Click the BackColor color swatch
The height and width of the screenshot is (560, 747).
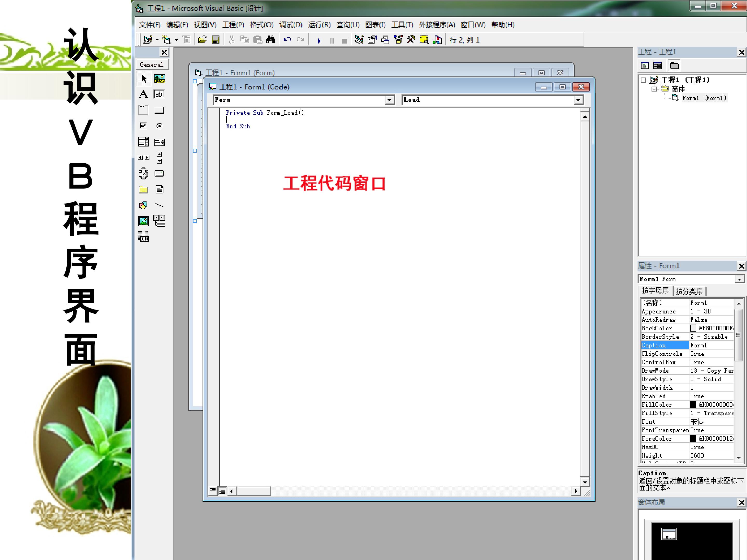coord(693,328)
